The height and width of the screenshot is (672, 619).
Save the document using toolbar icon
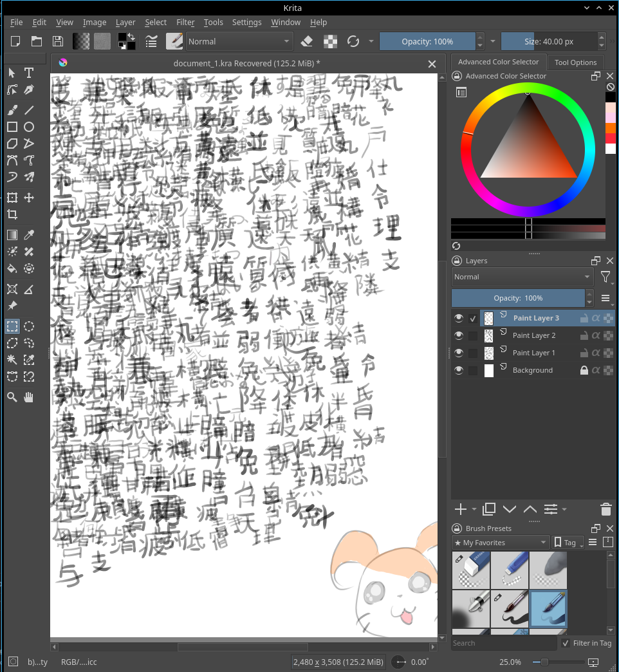click(x=58, y=41)
